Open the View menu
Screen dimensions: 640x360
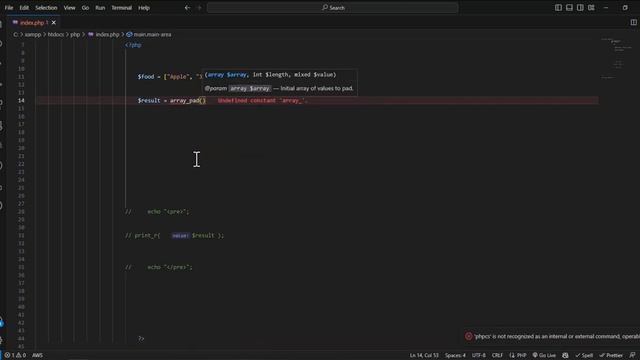(69, 8)
